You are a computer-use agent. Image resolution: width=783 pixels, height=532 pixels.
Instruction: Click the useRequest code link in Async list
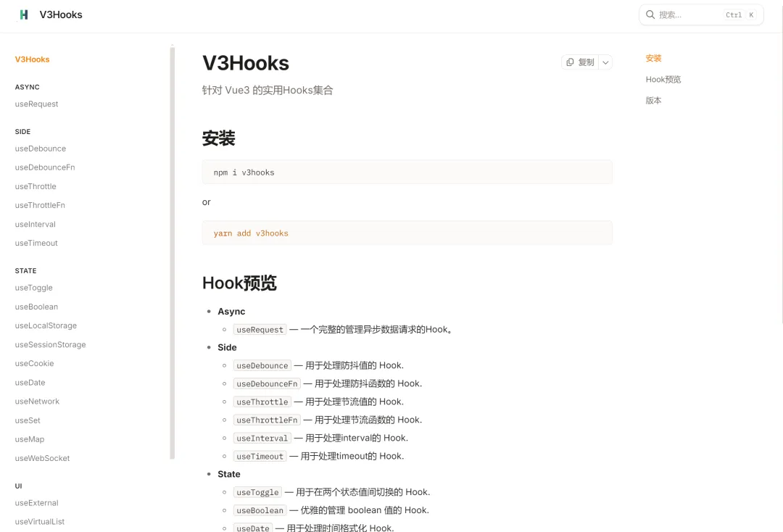(x=260, y=330)
